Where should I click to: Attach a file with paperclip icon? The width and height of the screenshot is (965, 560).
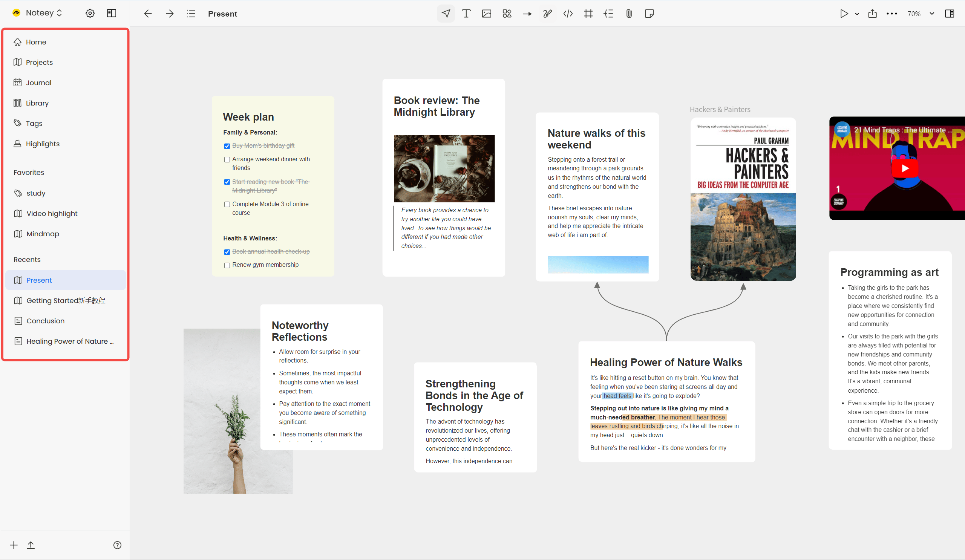(x=629, y=14)
